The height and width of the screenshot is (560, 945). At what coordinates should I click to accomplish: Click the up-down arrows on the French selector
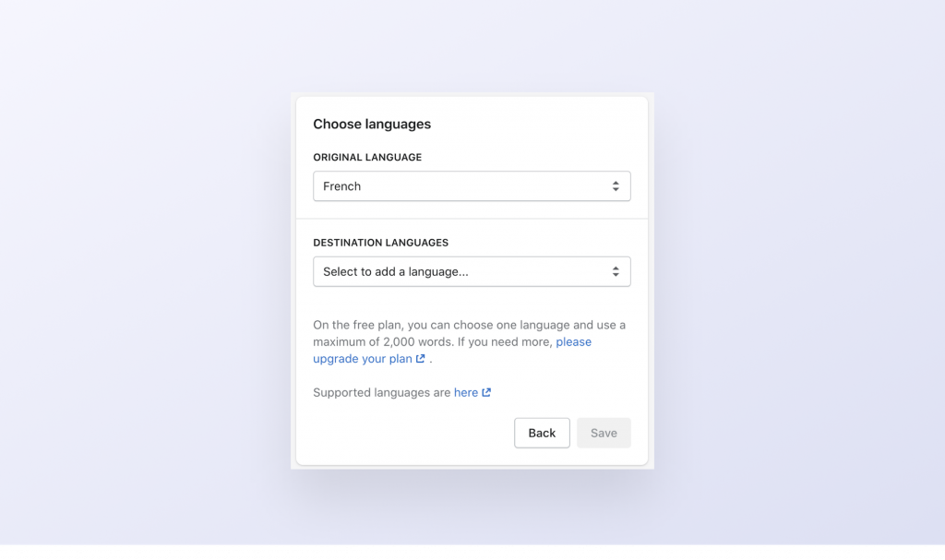coord(616,186)
